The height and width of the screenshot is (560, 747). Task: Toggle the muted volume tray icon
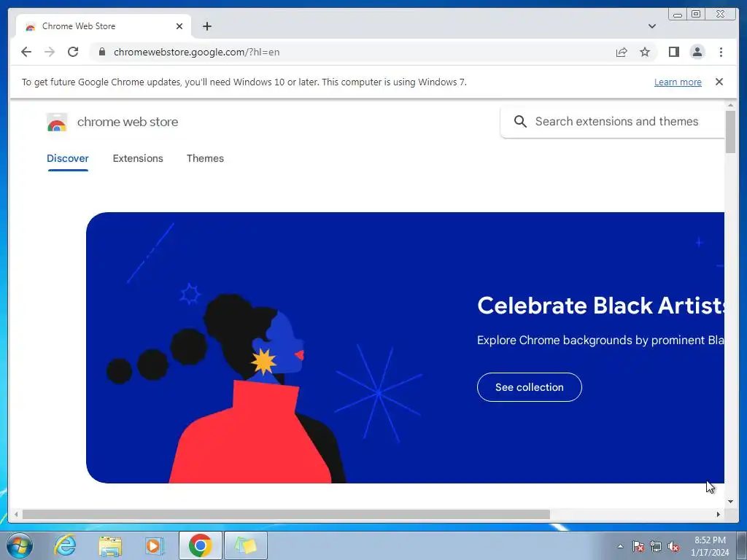point(673,547)
